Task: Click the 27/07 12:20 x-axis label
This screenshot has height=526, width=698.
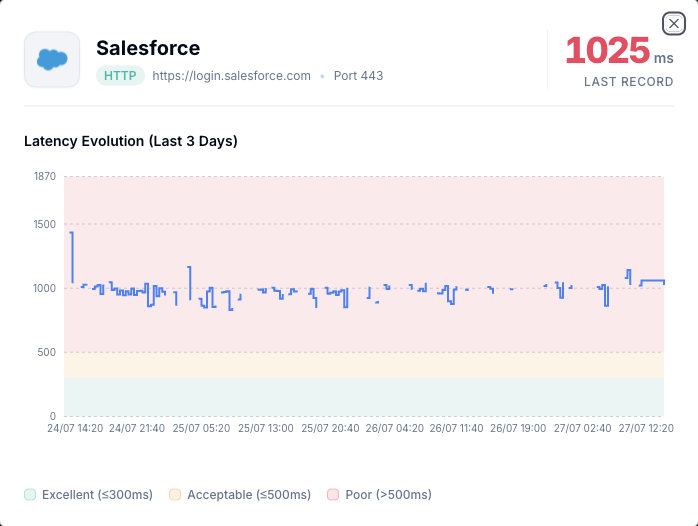Action: point(646,429)
